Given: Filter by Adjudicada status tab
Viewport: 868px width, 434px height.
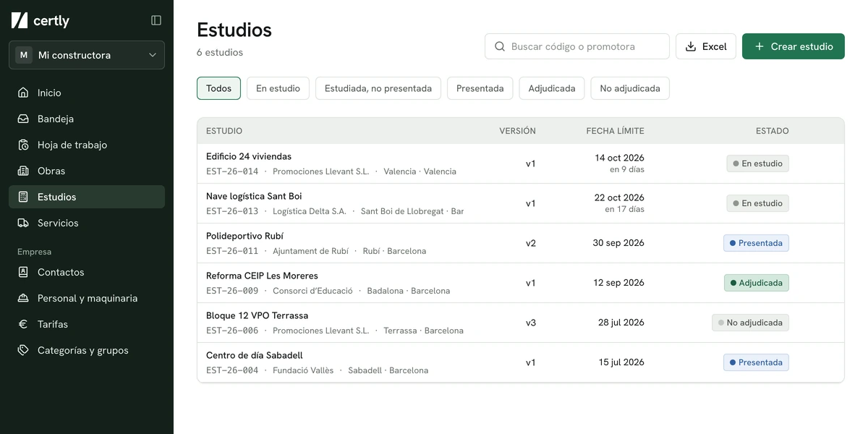Looking at the screenshot, I should click(552, 88).
